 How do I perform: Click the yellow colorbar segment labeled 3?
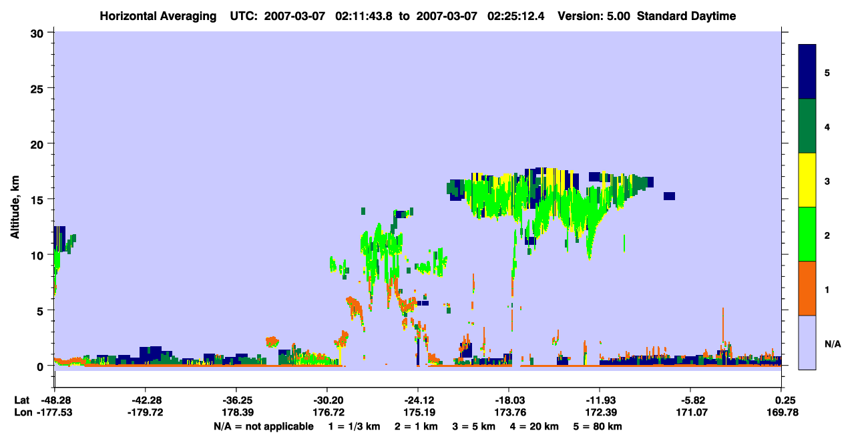807,180
